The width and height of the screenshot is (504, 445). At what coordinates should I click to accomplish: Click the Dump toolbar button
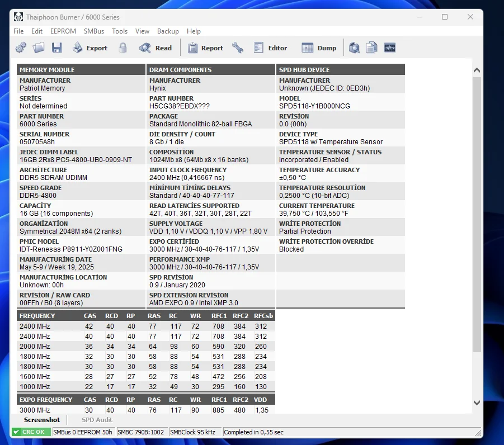(x=319, y=48)
